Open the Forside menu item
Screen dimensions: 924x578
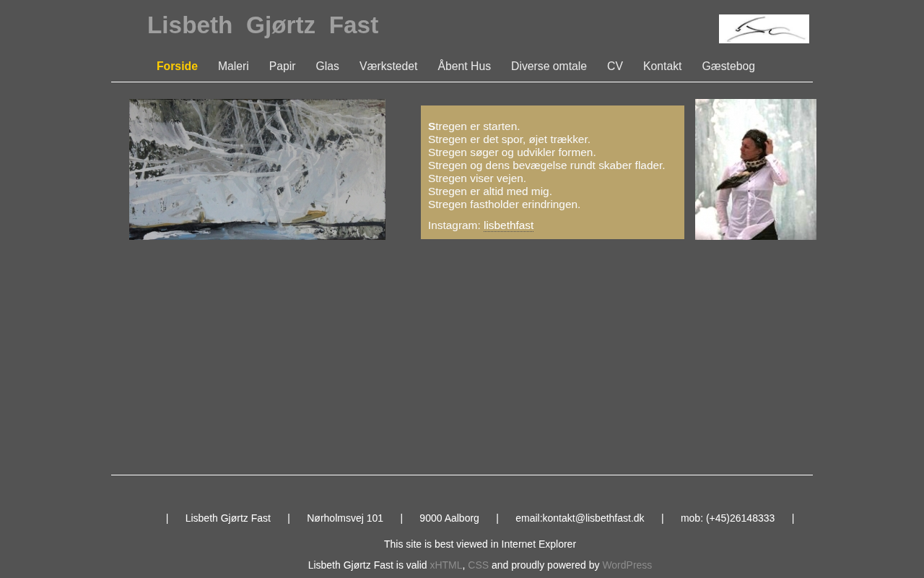coord(177,66)
